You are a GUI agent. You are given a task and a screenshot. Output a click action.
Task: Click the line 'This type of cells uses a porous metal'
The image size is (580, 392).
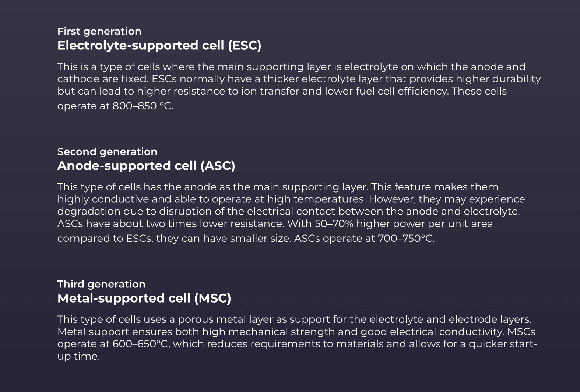tap(294, 319)
